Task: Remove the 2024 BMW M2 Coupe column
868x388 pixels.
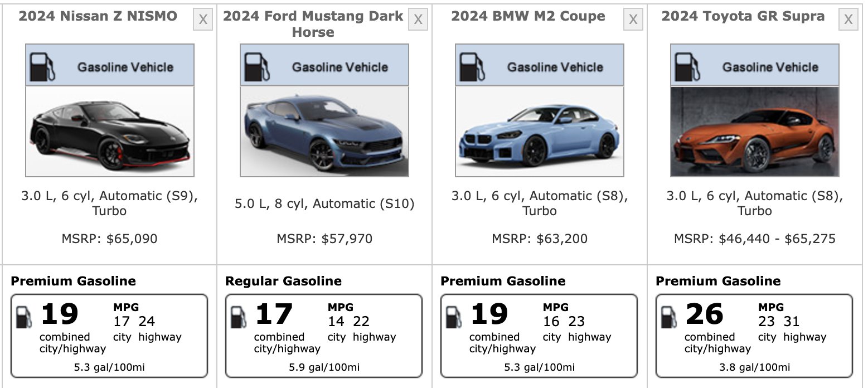Action: [633, 20]
